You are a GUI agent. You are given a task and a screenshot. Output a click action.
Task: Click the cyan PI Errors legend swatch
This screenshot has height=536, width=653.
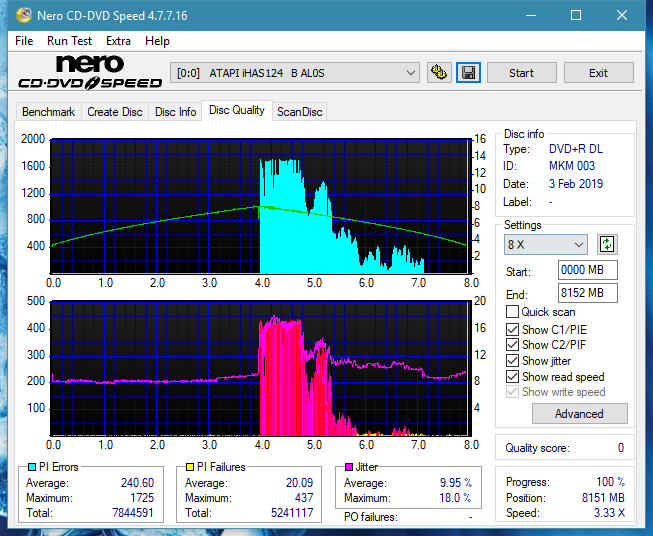tap(32, 467)
